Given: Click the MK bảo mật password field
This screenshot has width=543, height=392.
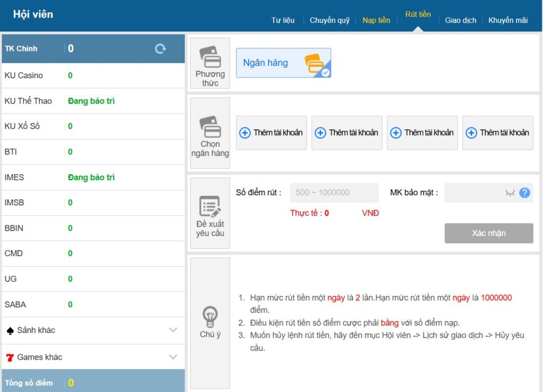Looking at the screenshot, I should (x=473, y=193).
